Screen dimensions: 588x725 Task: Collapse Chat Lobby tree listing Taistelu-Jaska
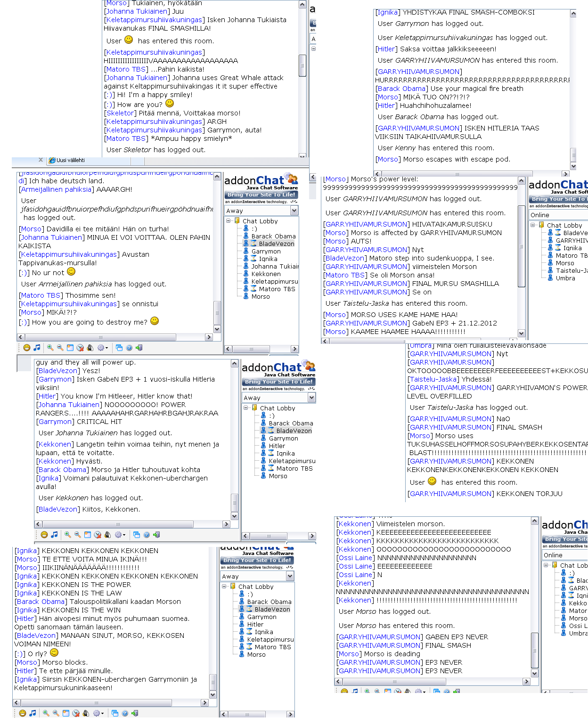tap(533, 225)
